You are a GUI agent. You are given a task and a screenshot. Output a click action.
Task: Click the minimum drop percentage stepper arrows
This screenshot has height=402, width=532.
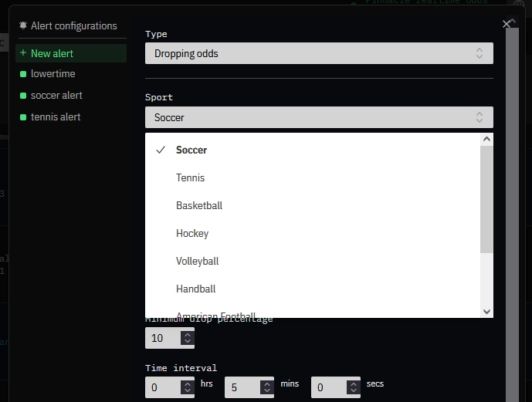click(188, 338)
